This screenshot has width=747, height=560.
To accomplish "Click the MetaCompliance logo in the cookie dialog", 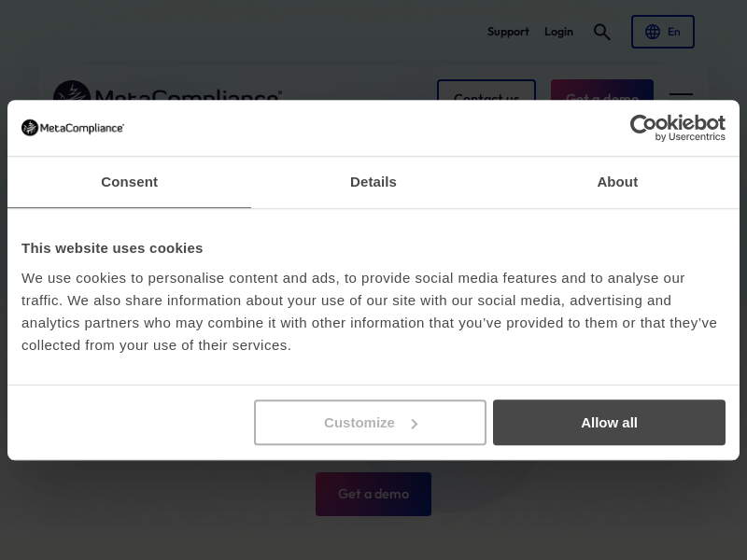I will [73, 128].
